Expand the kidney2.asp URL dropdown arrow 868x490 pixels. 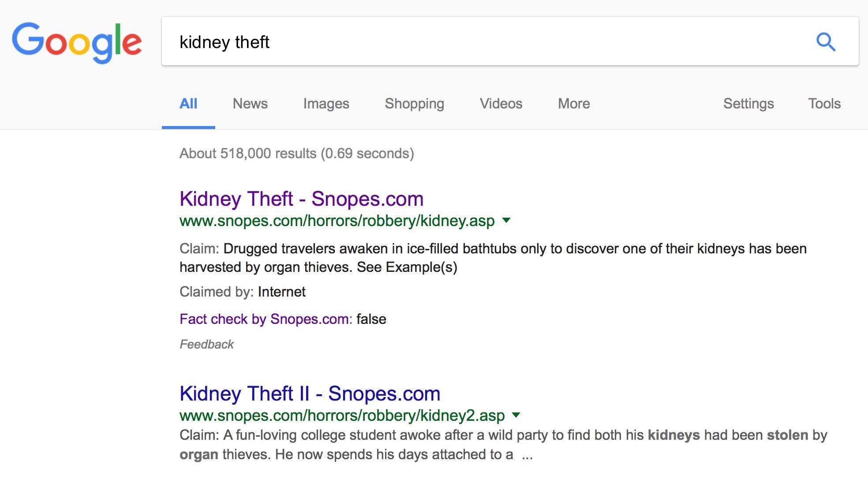point(516,415)
